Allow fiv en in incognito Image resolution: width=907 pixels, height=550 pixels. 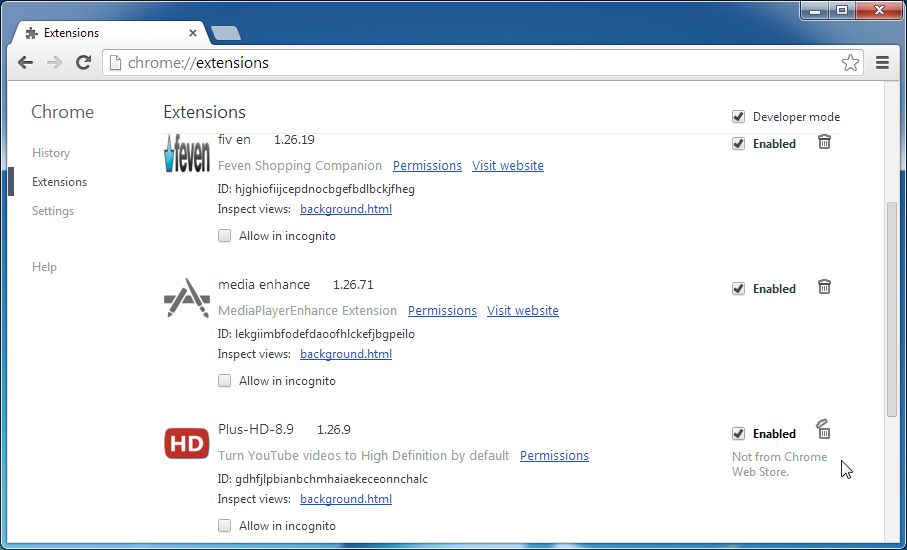pos(224,236)
